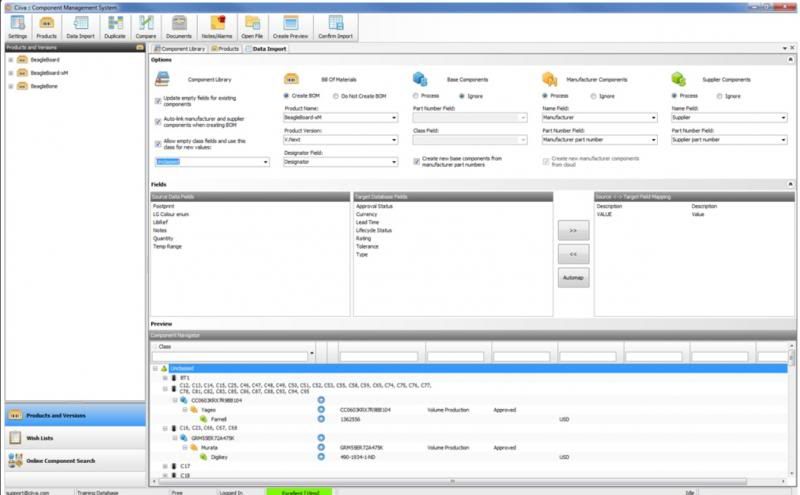Select the 'Create BOM' radio button

(x=286, y=96)
